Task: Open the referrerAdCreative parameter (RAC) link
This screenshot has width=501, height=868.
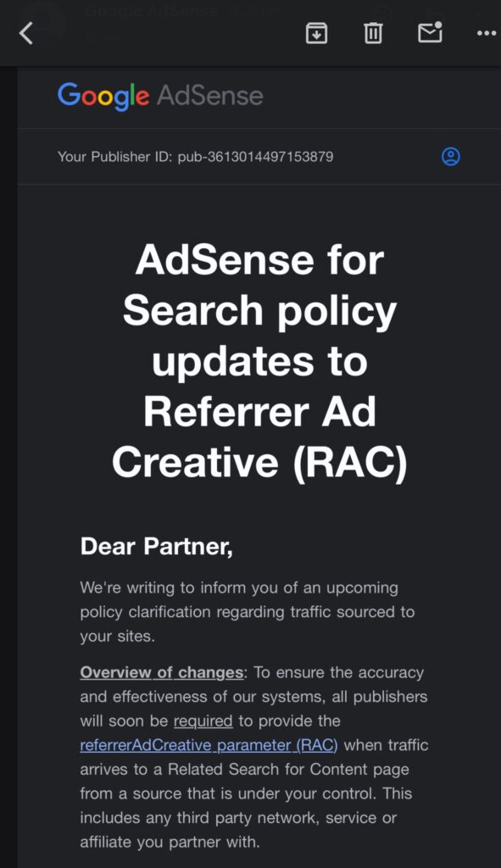Action: [x=207, y=745]
